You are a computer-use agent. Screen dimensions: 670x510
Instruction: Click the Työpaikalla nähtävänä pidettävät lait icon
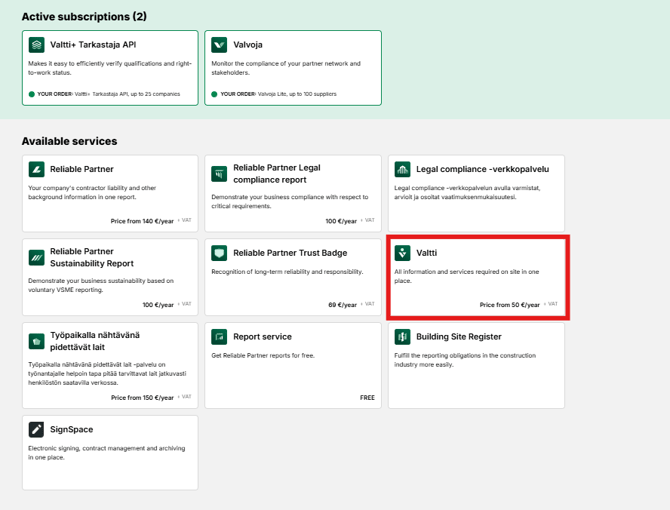click(x=36, y=341)
